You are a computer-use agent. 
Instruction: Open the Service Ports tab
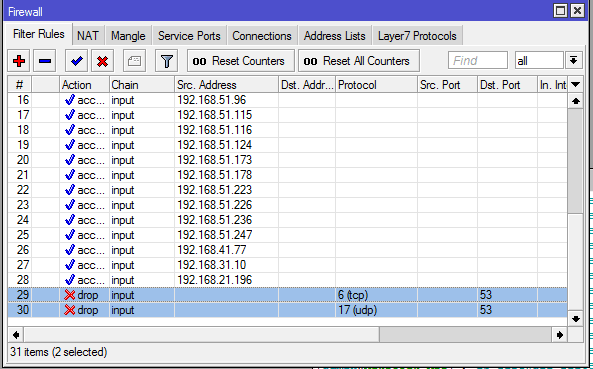tap(189, 36)
